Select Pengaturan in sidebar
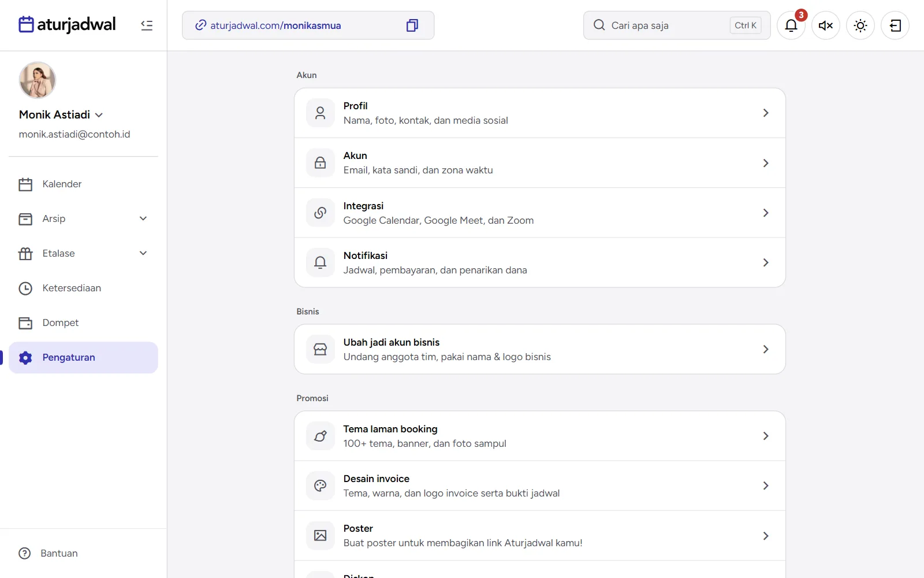The height and width of the screenshot is (578, 924). [83, 357]
